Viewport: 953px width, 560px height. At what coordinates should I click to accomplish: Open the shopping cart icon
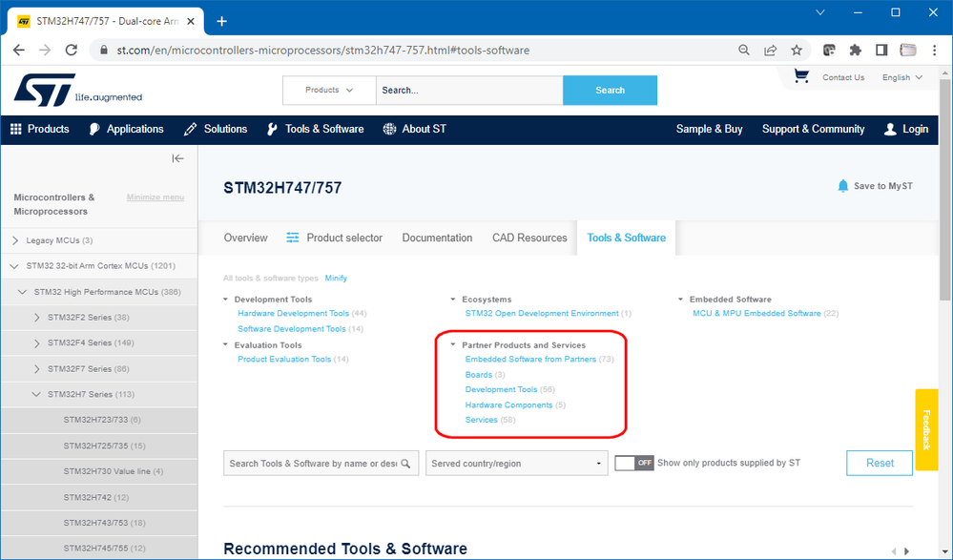point(801,76)
